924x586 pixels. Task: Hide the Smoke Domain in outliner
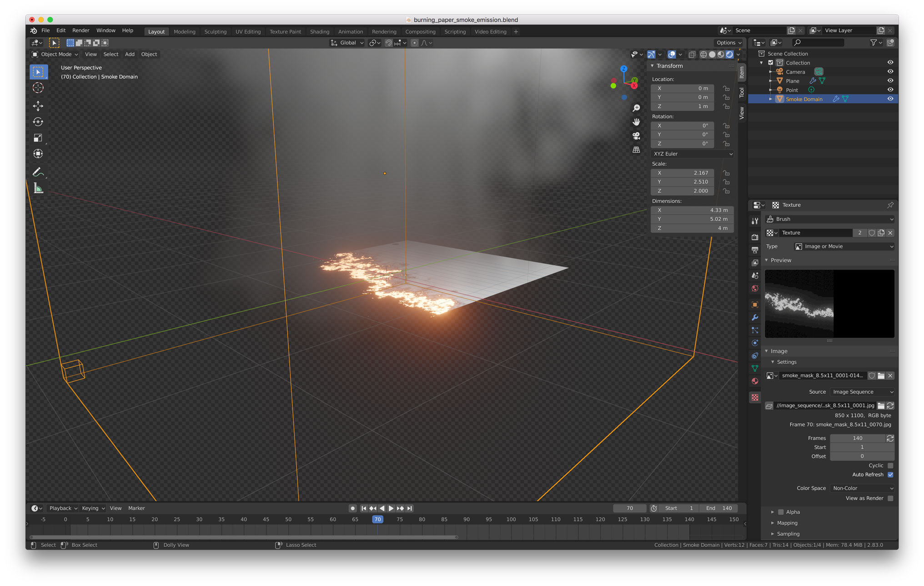pos(890,99)
